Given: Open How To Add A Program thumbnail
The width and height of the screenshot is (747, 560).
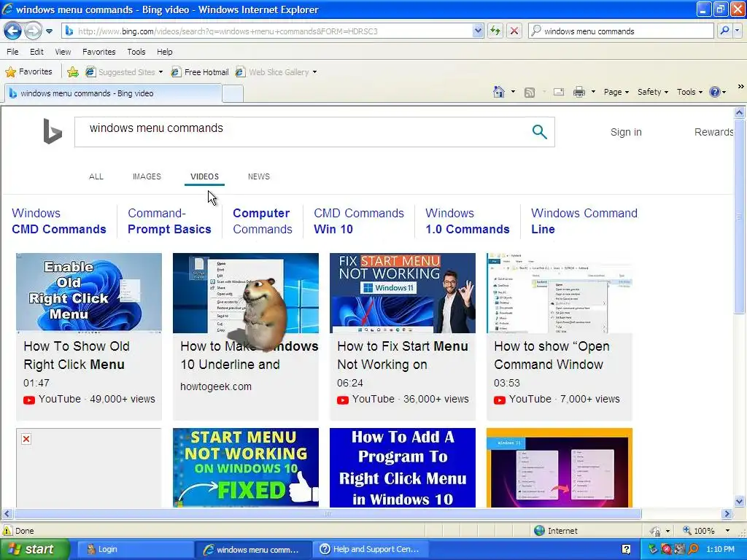Looking at the screenshot, I should coord(403,467).
